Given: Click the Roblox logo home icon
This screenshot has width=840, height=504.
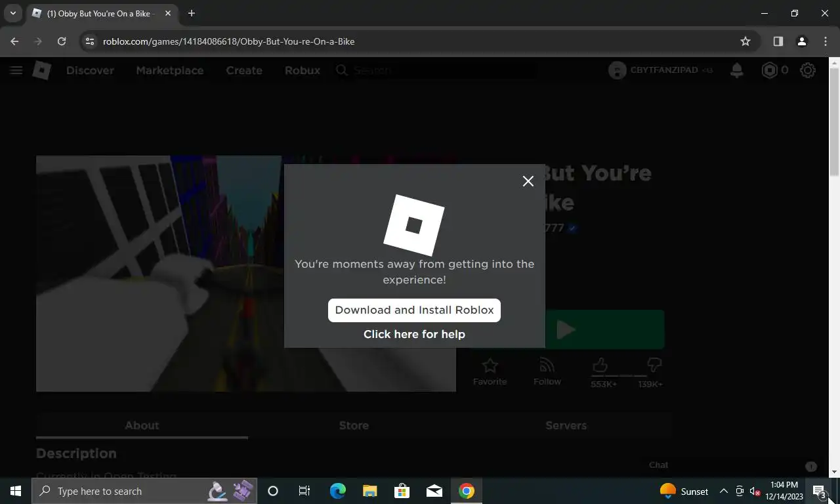Looking at the screenshot, I should point(42,70).
